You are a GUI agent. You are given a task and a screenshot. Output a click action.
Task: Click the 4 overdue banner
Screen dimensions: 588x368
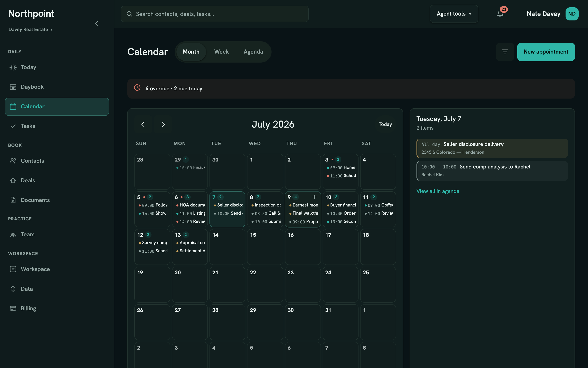(x=351, y=89)
